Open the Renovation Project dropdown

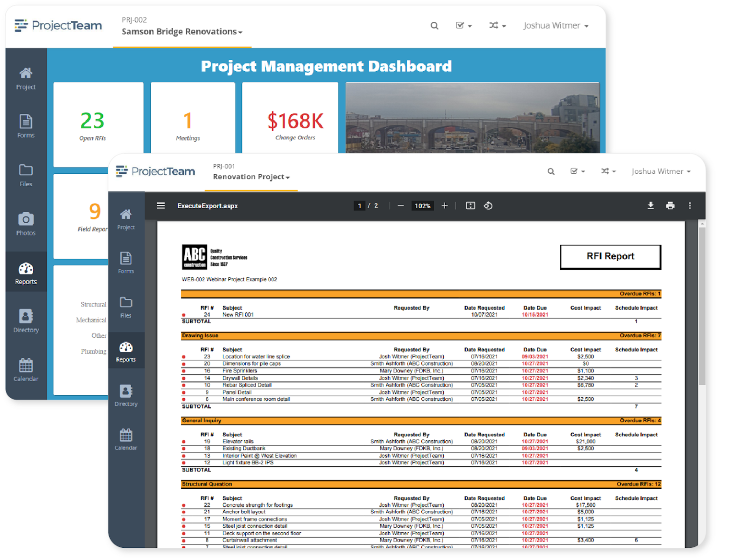pyautogui.click(x=250, y=176)
